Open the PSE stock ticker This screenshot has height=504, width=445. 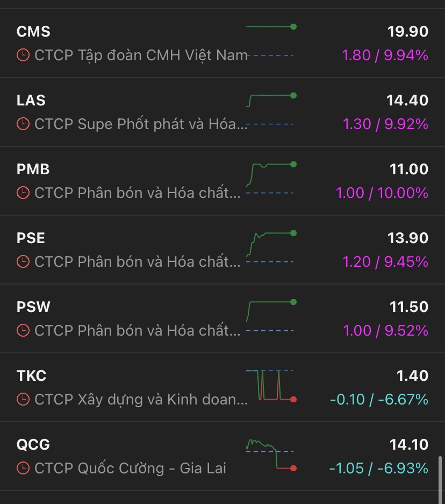31,238
